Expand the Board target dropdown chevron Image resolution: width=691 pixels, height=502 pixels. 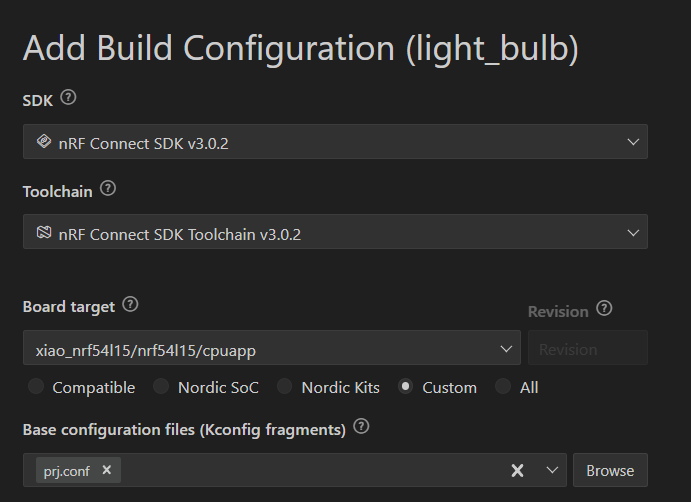tap(506, 349)
